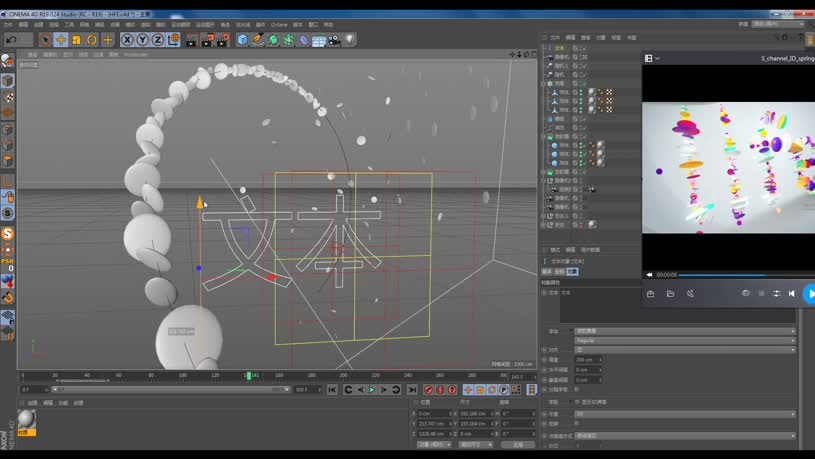815x459 pixels.
Task: Go to start of timeline
Action: click(332, 389)
